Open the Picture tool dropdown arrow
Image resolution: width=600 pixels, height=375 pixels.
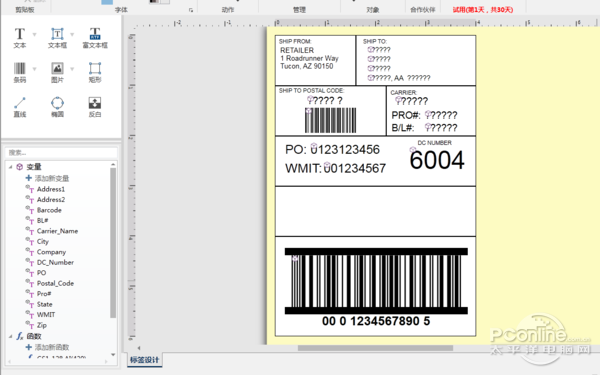pos(72,69)
